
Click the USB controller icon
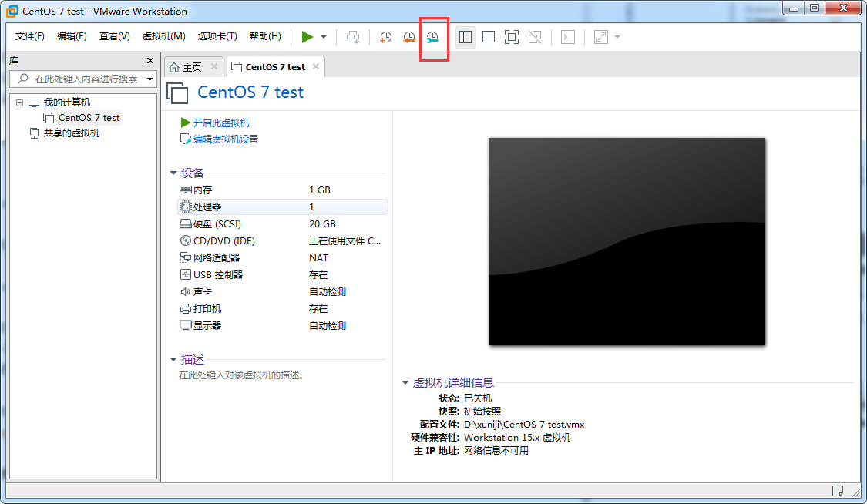tap(186, 274)
